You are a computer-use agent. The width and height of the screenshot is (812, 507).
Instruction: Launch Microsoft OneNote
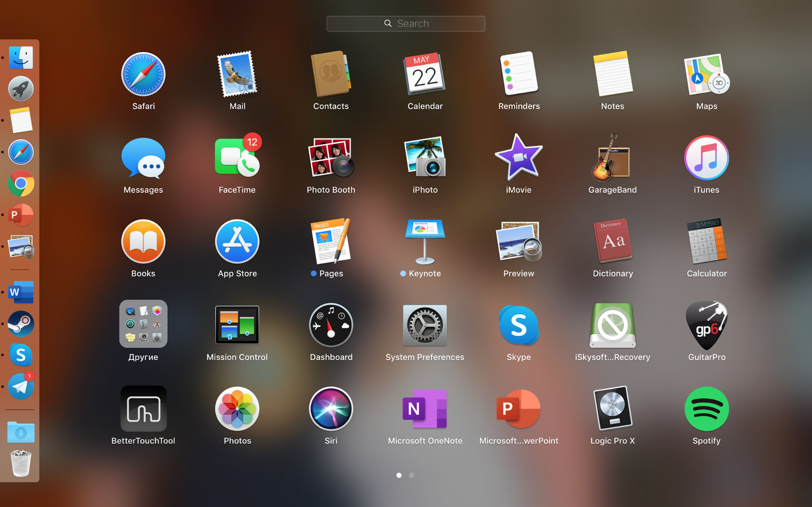click(x=425, y=409)
